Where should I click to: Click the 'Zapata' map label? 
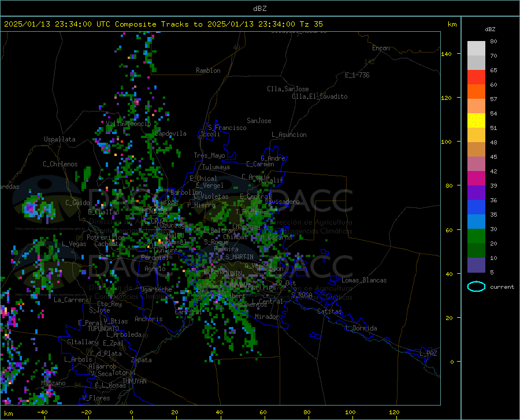click(142, 360)
